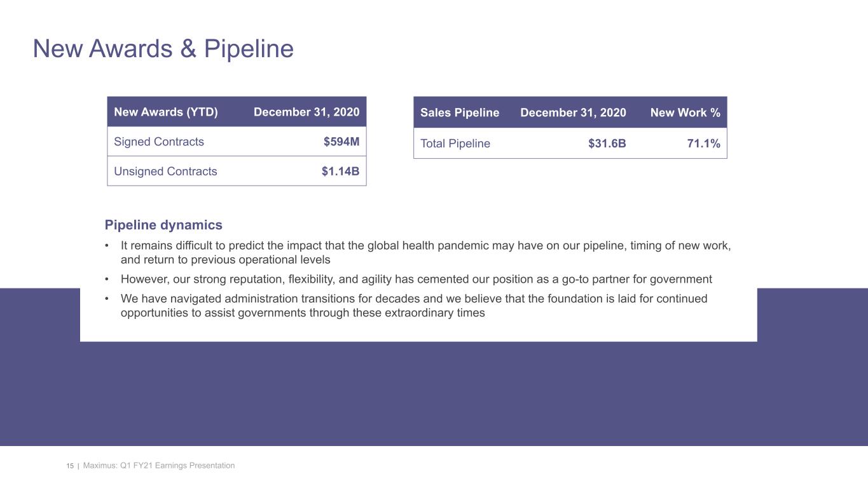The width and height of the screenshot is (868, 488).
Task: Select the 'New Awards (YTD)' table header
Action: (165, 112)
